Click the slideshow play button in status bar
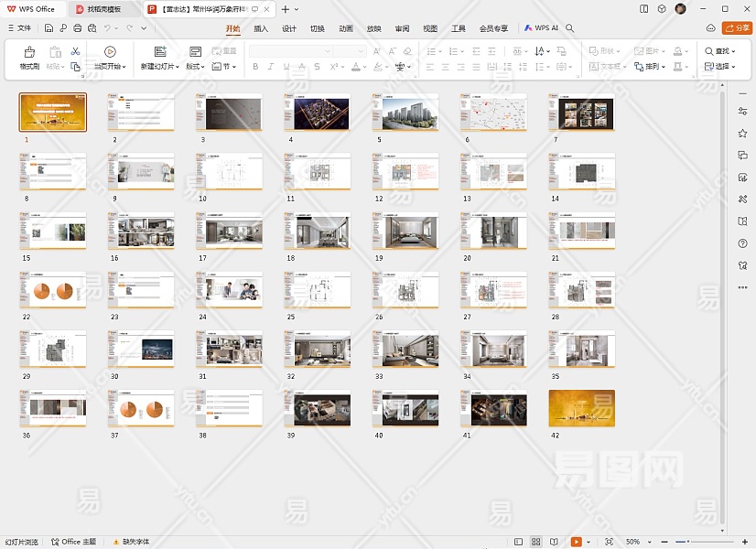 [x=577, y=542]
